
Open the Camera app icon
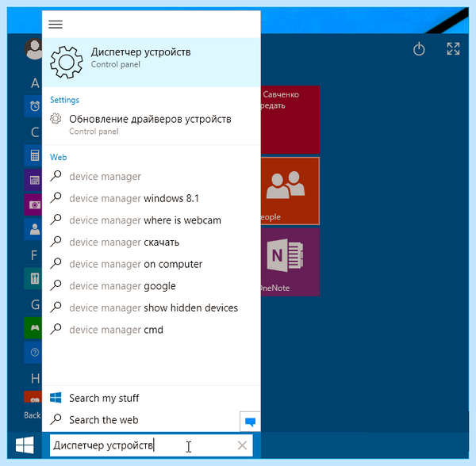coord(33,204)
